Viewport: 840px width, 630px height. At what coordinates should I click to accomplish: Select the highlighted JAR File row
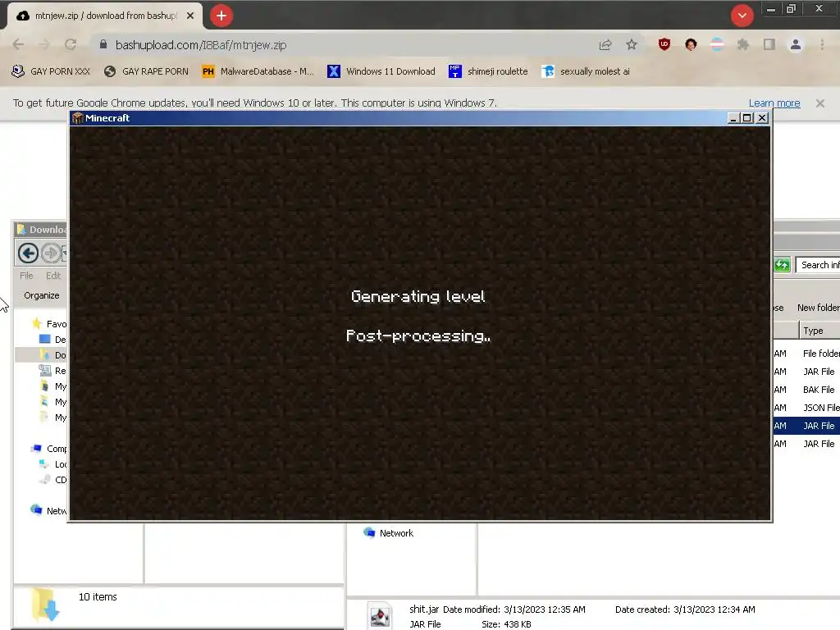pos(807,426)
